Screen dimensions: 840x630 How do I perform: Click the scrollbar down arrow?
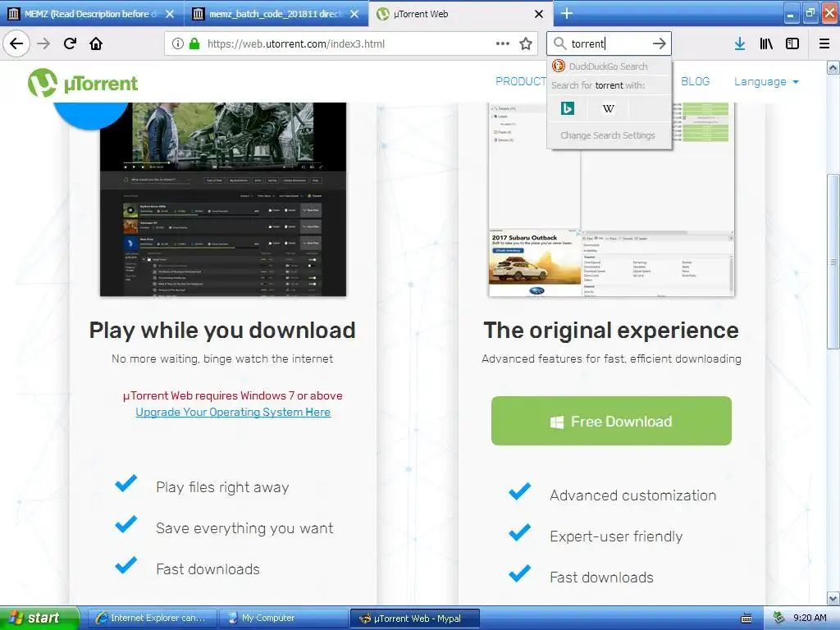click(x=833, y=598)
